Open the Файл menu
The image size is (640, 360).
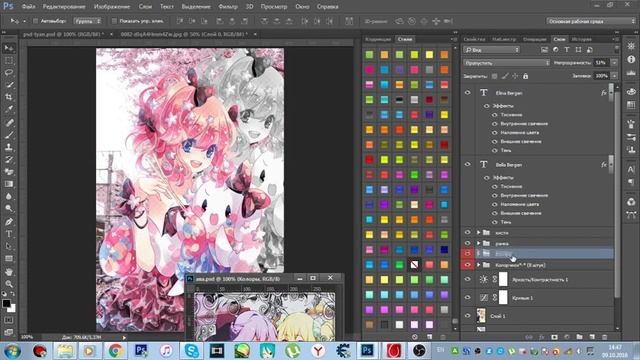point(28,7)
